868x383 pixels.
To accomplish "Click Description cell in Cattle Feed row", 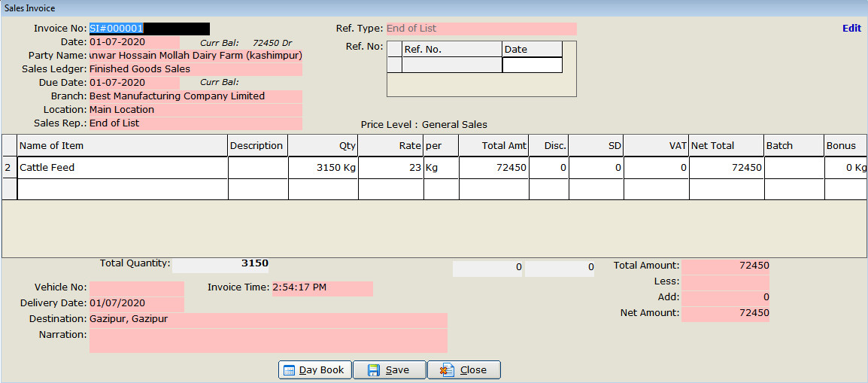I will [x=258, y=168].
